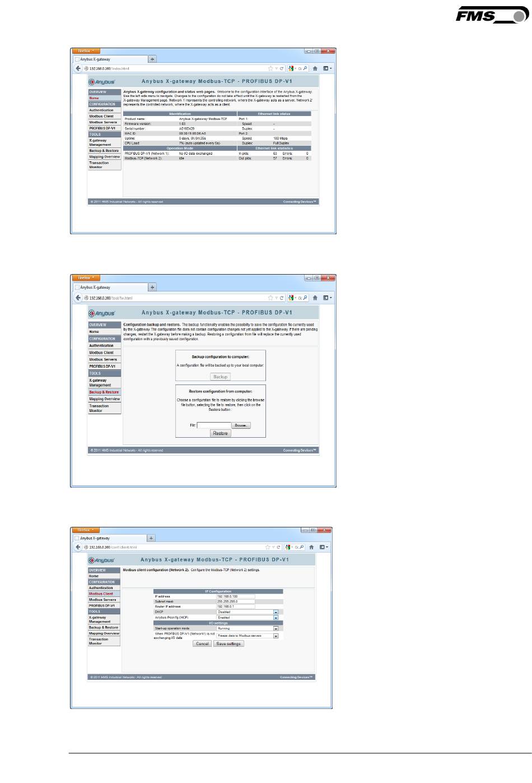
Task: Click the Backup button
Action: pos(221,377)
